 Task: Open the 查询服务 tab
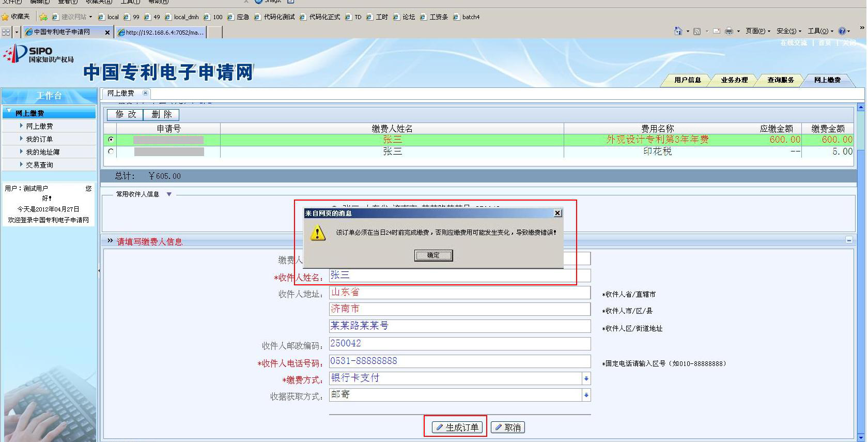[781, 80]
